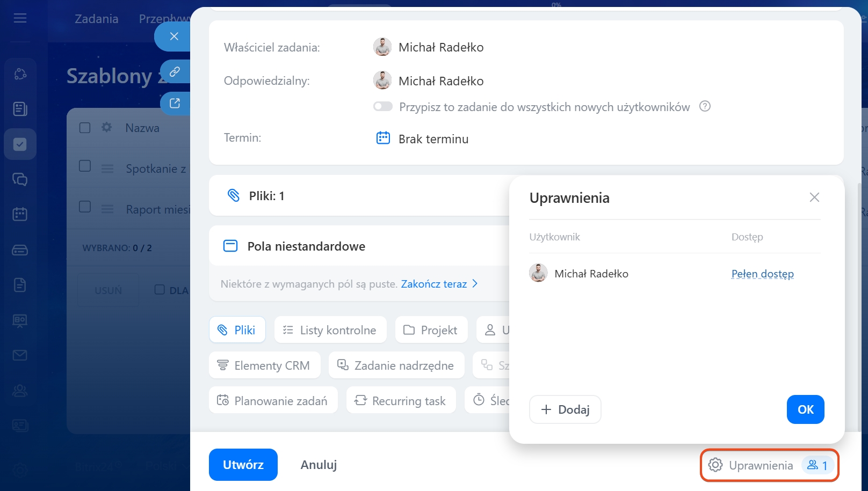Open the drive icon in sidebar
The image size is (868, 491).
coord(20,250)
